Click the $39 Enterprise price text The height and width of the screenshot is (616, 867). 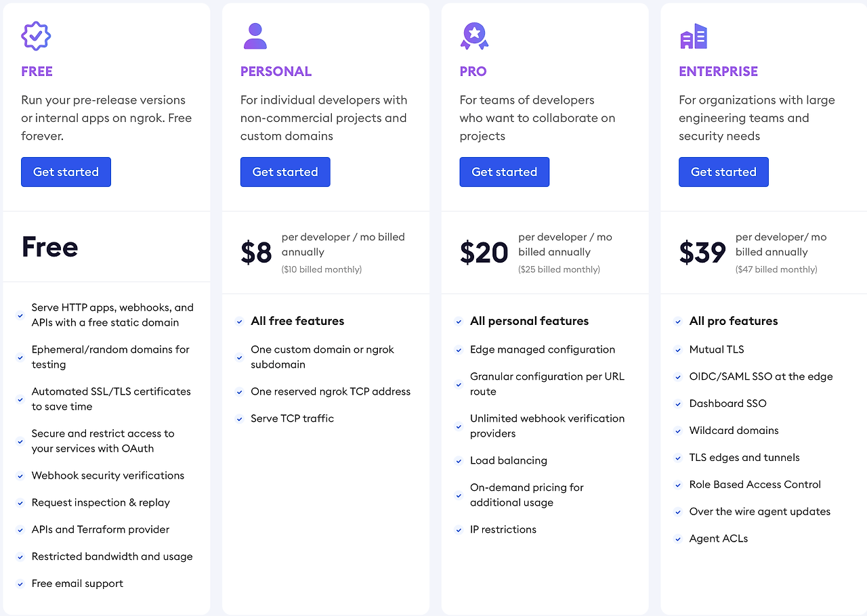point(702,252)
